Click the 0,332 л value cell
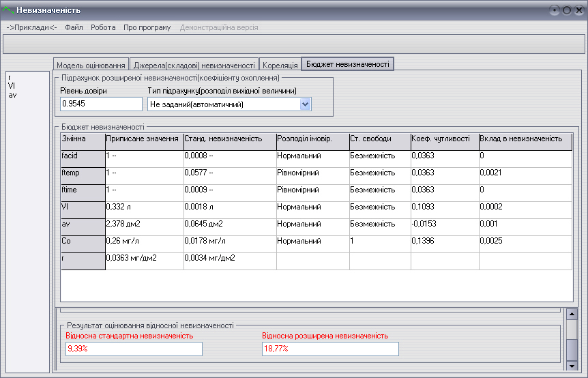Screen dimensions: 588x378 pyautogui.click(x=145, y=210)
